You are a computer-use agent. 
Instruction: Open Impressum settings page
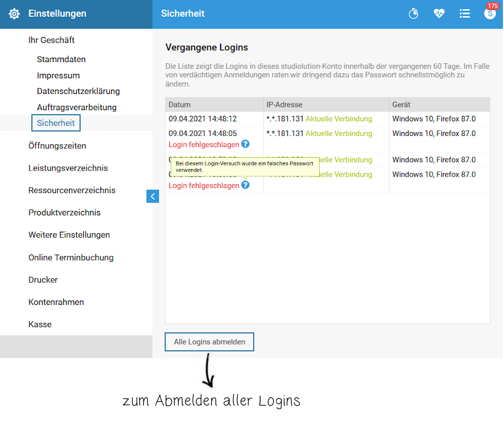[58, 76]
